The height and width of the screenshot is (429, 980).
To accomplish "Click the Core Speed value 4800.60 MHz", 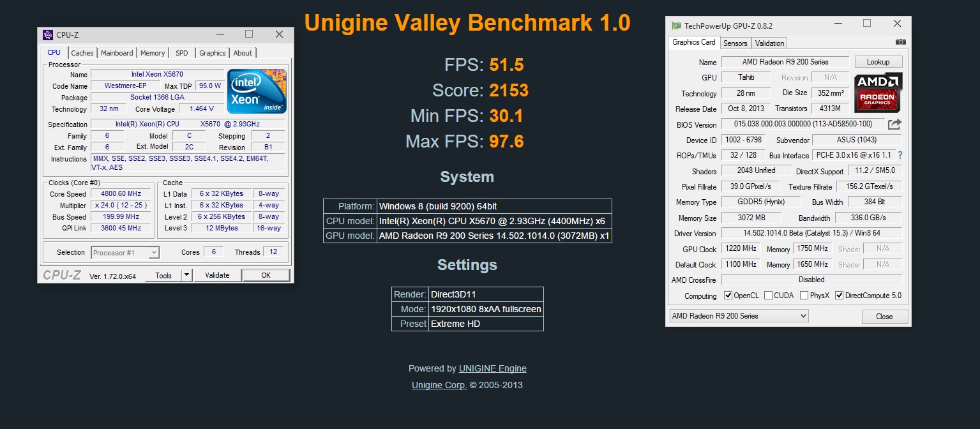I will 121,193.
